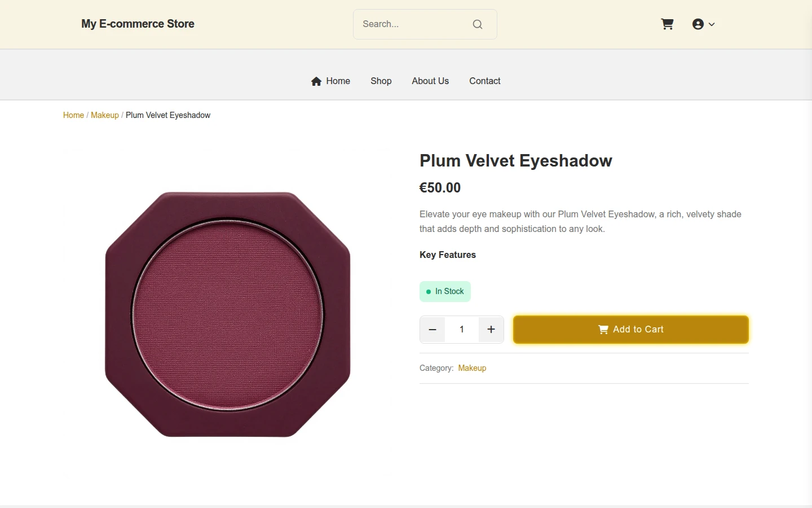Screen dimensions: 812x508
Task: Open the shopping cart icon
Action: 667,24
